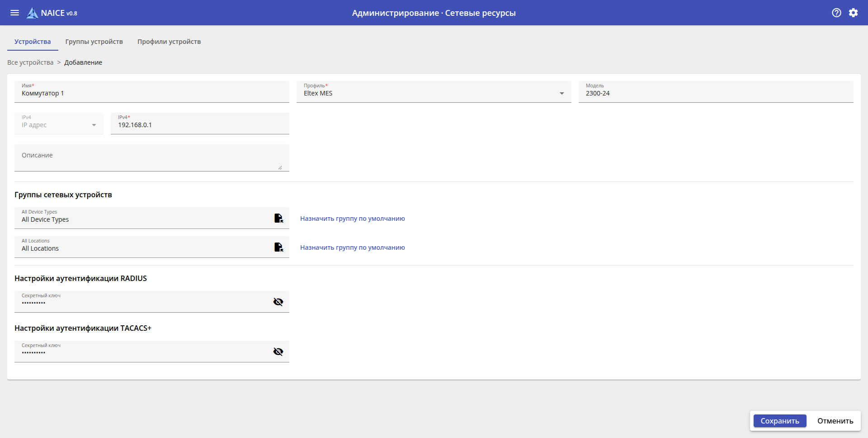Click the NAICE logo icon
The height and width of the screenshot is (438, 868).
click(x=32, y=13)
